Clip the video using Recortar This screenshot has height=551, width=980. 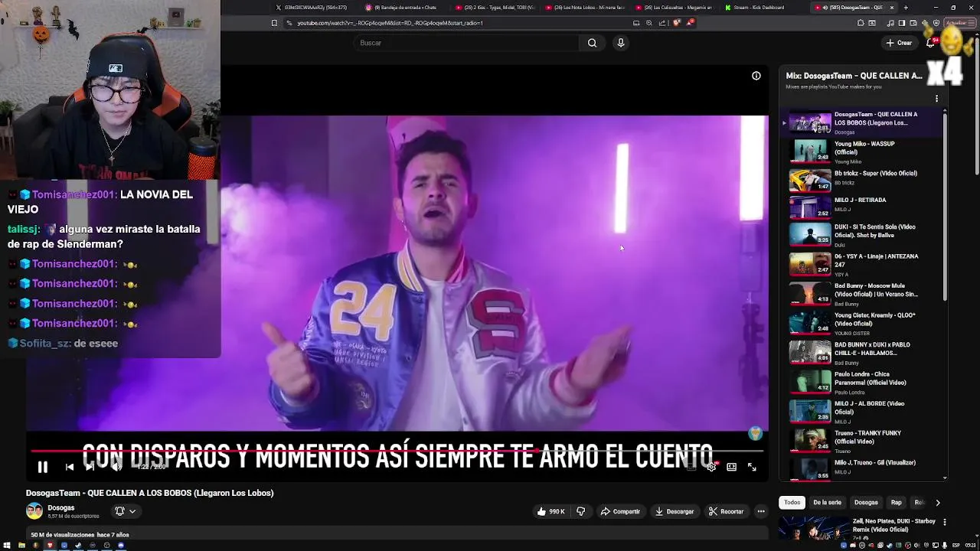click(726, 511)
